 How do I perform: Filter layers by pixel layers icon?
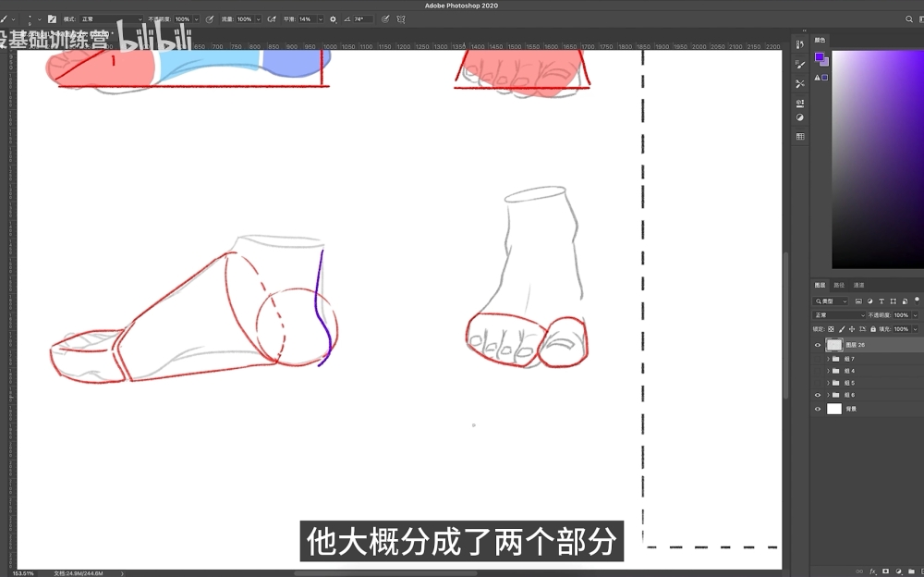[858, 301]
